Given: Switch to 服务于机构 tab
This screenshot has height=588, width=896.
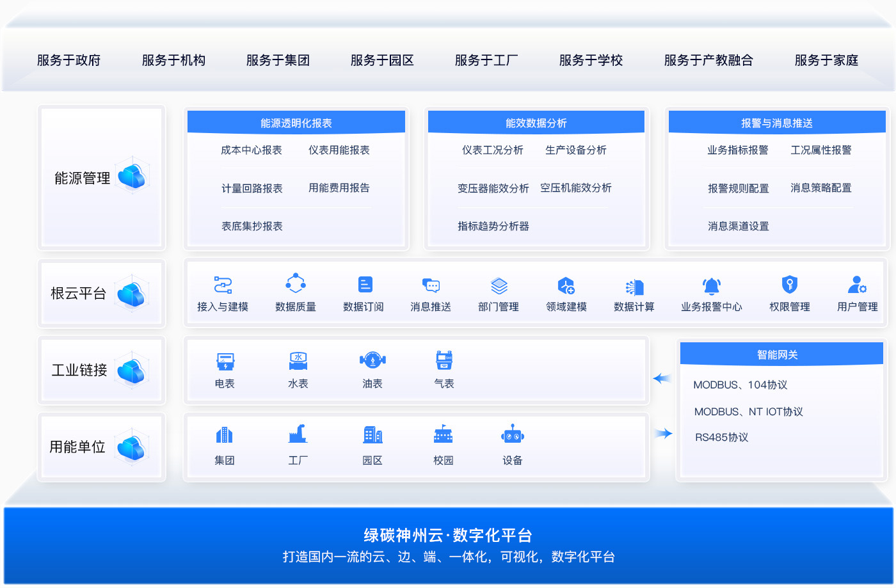Looking at the screenshot, I should 173,60.
